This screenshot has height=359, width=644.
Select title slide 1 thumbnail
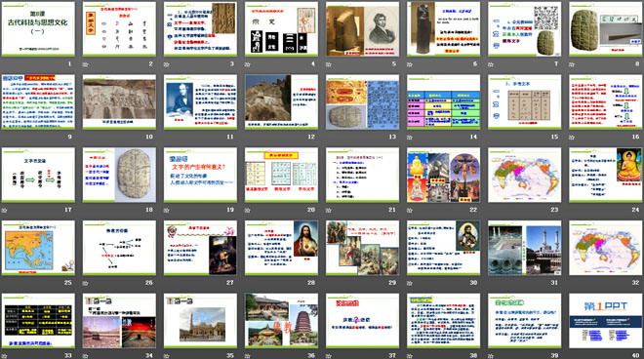[38, 28]
